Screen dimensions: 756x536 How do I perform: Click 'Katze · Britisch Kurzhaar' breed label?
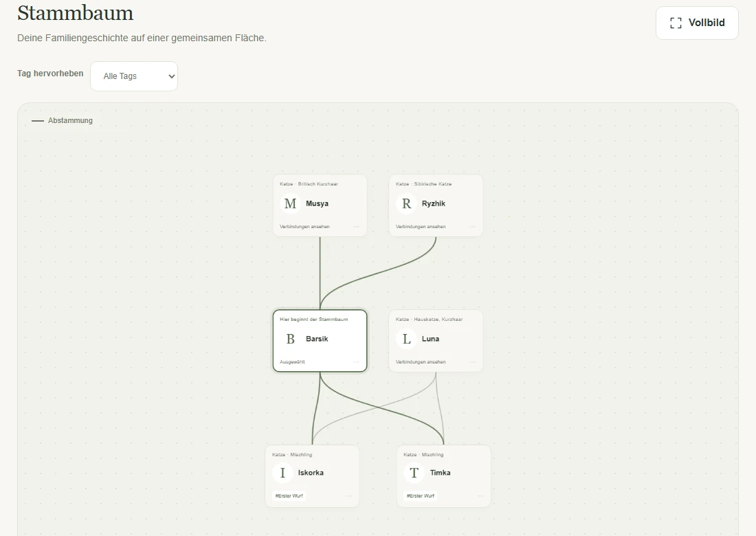309,184
